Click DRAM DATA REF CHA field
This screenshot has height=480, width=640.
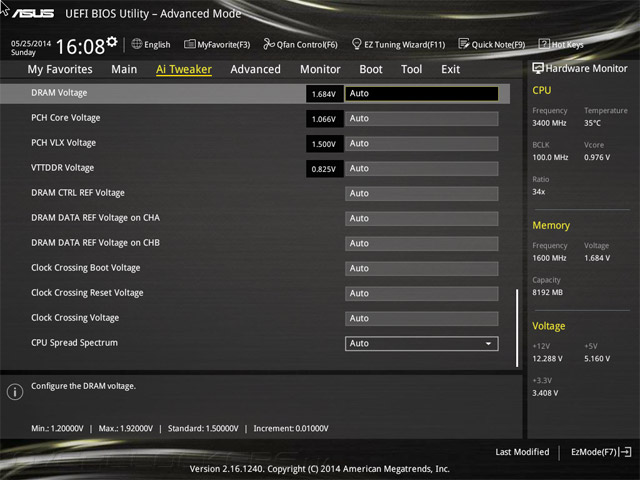422,218
